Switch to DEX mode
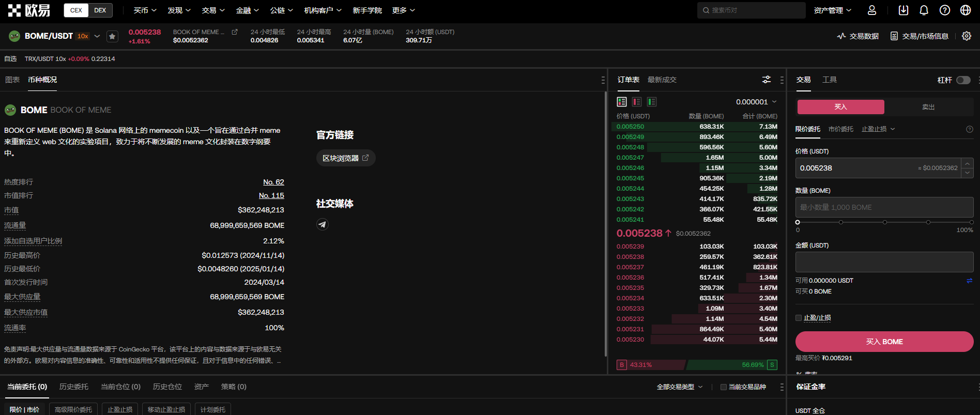Viewport: 980px width, 415px height. (x=100, y=10)
